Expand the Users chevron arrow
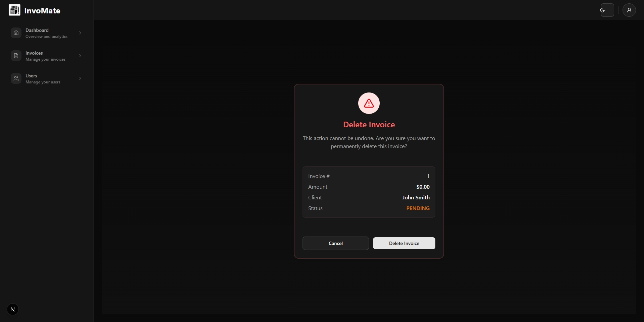The width and height of the screenshot is (644, 322). coord(80,78)
